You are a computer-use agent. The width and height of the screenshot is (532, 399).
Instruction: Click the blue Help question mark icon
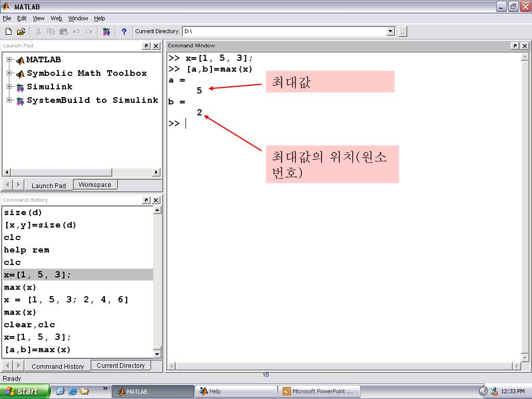tap(124, 32)
